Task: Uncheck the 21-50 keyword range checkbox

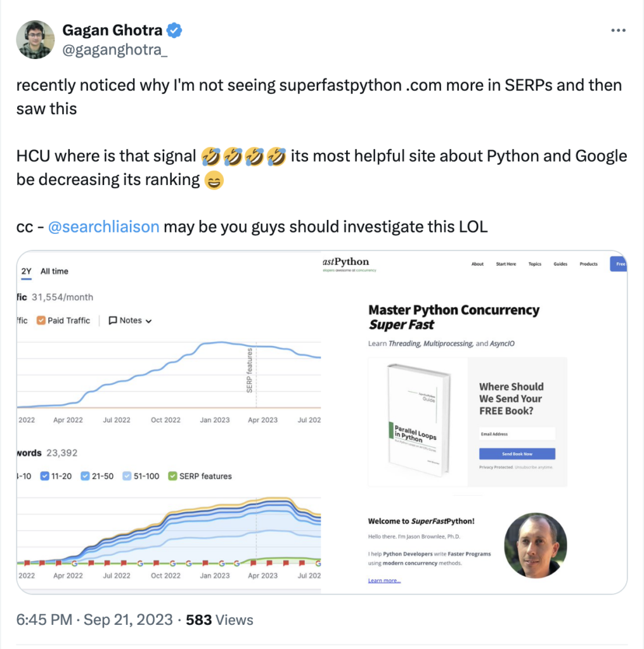Action: click(86, 476)
